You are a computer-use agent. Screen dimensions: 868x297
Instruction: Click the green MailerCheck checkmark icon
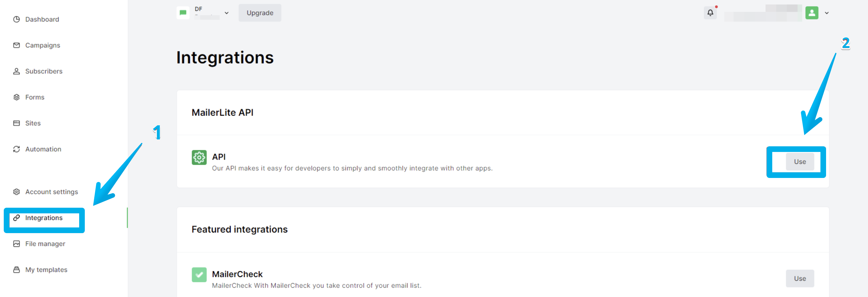tap(199, 275)
